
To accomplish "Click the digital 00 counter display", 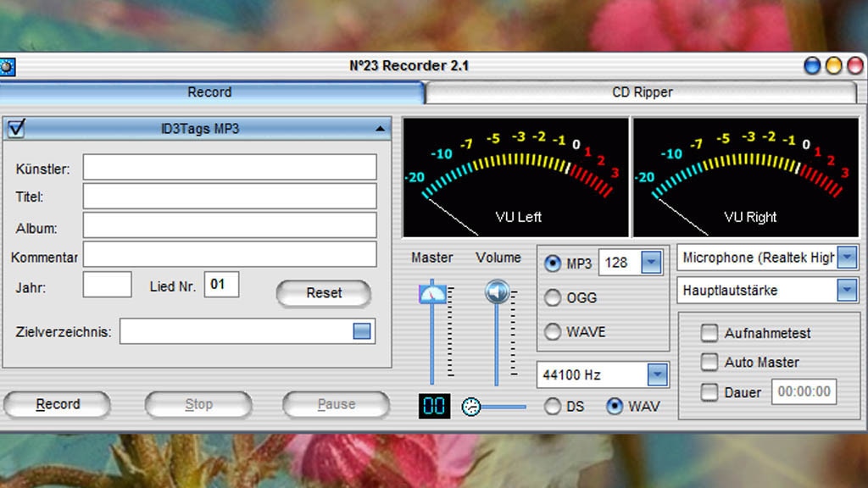I will click(x=434, y=407).
